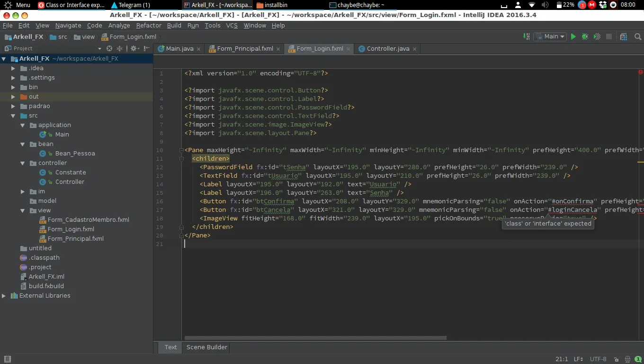
Task: Toggle file read-only lock icon
Action: click(617, 359)
